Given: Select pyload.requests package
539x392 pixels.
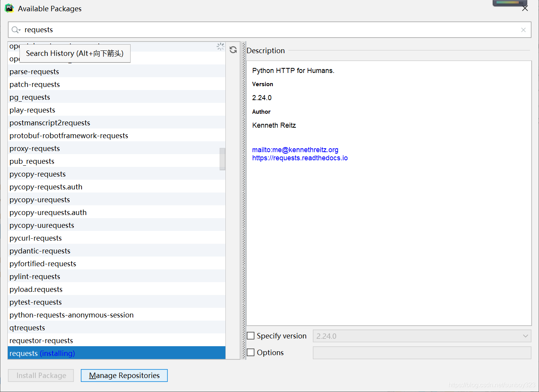Looking at the screenshot, I should [117, 289].
